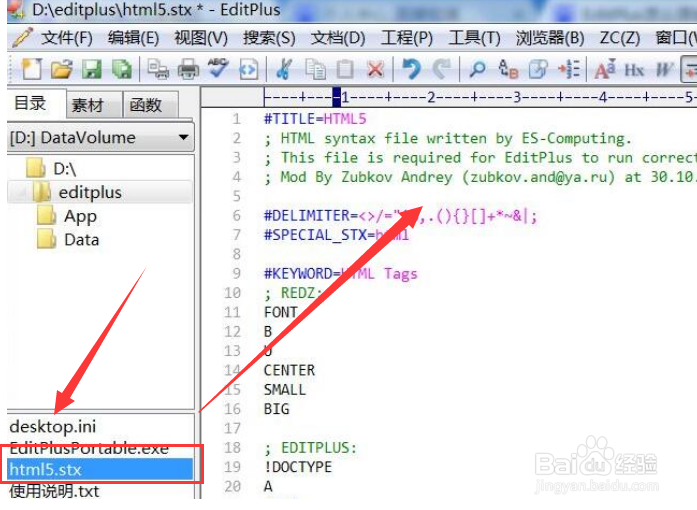Click !DOCTYPE on line 19
The image size is (697, 510).
pyautogui.click(x=298, y=467)
